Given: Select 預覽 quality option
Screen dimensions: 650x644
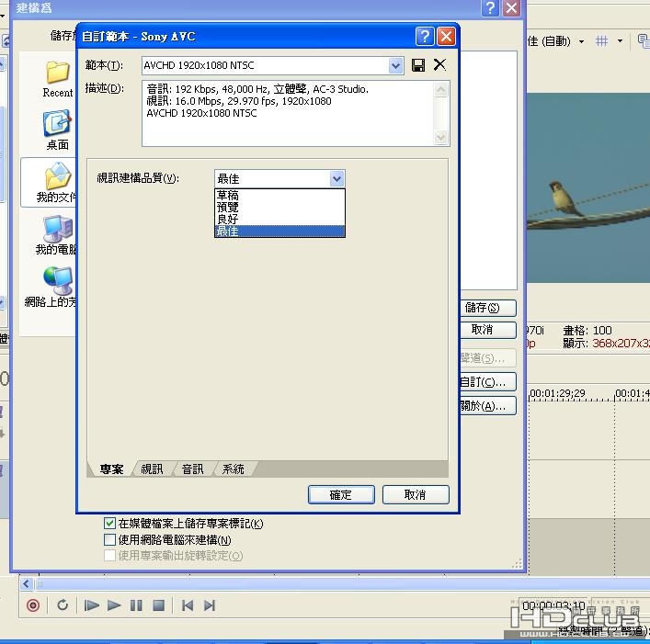Looking at the screenshot, I should tap(279, 207).
